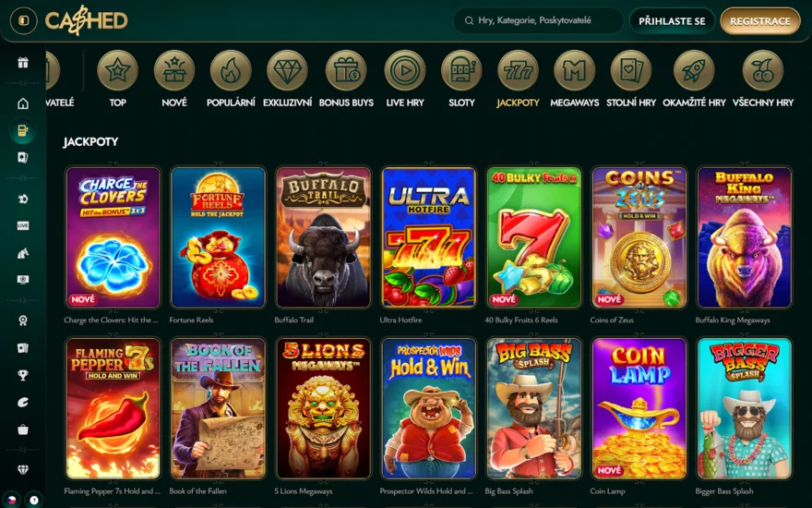This screenshot has width=812, height=508.
Task: Click the Přihlaste se login button
Action: [672, 21]
